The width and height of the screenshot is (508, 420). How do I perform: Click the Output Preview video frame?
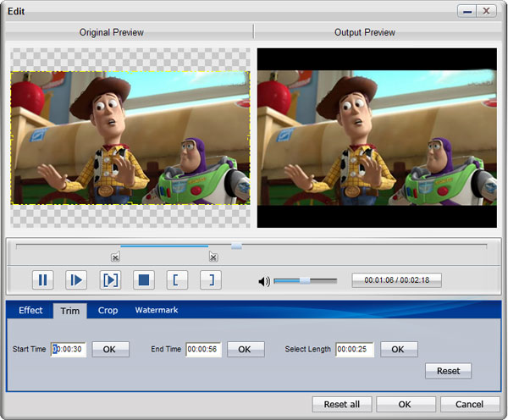coord(377,138)
